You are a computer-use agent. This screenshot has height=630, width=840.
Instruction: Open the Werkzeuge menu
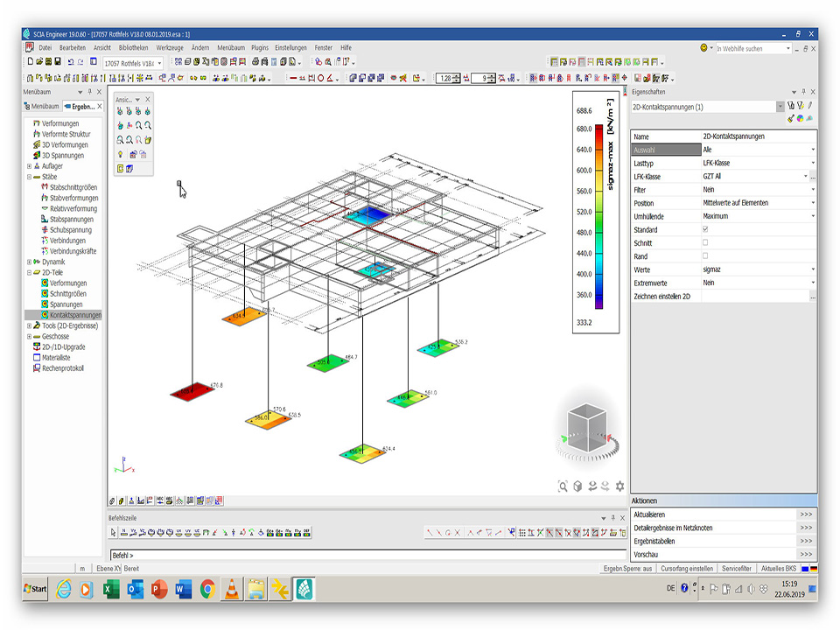[170, 47]
